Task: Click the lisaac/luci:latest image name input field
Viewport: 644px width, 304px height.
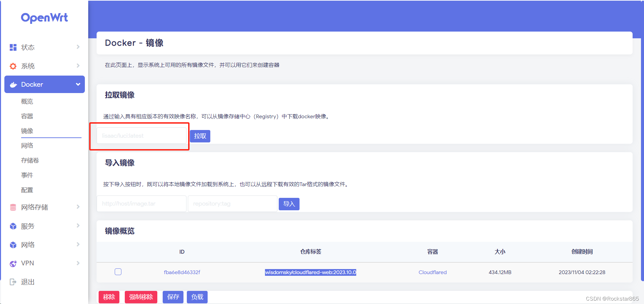Action: coord(141,135)
